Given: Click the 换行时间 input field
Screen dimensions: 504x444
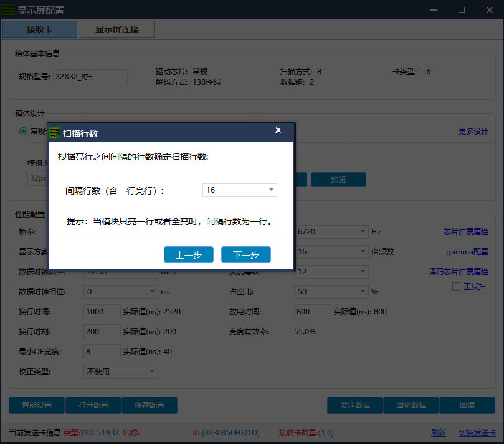Looking at the screenshot, I should point(102,311).
